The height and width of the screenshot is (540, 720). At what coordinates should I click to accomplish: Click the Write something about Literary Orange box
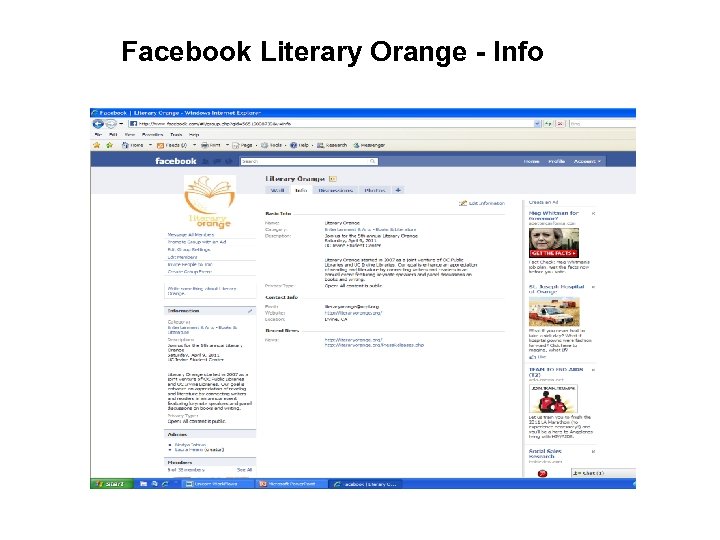click(x=210, y=291)
